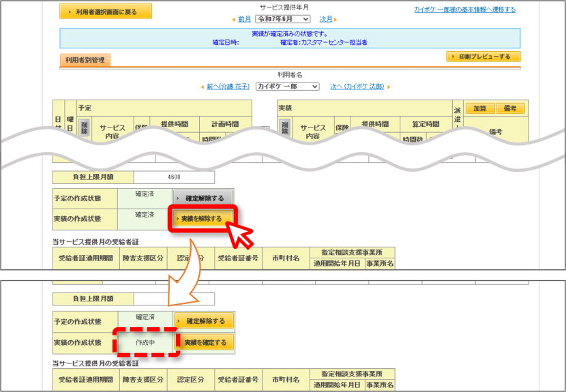This screenshot has height=392, width=566.
Task: Open カイポケ 一郎様の基本情報へ遷移する link
Action: (464, 10)
